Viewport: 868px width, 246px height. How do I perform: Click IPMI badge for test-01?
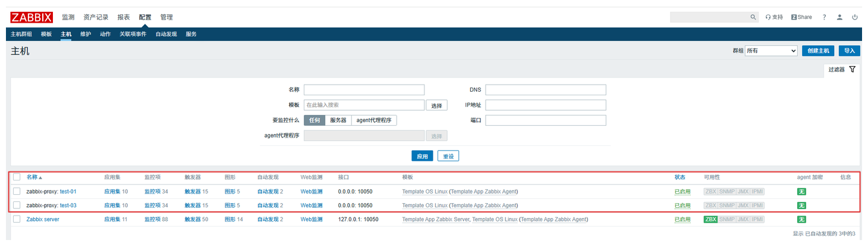point(757,191)
